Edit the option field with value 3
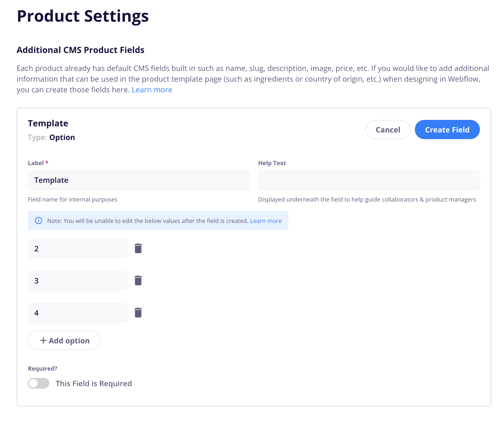This screenshot has height=425, width=504. [x=78, y=281]
